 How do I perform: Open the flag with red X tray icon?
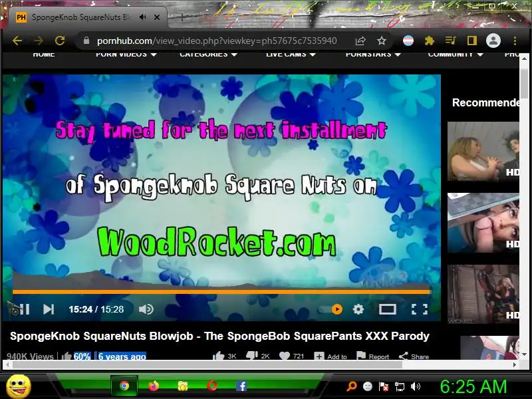point(384,386)
